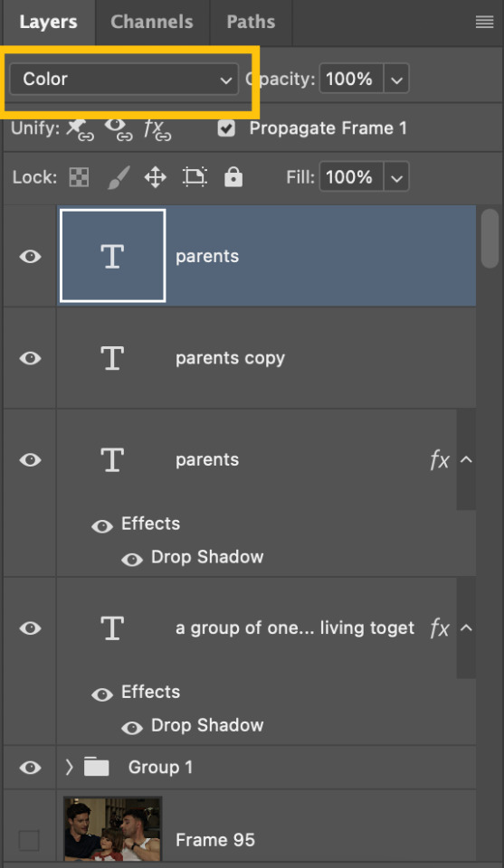504x868 pixels.
Task: Open the Opacity value dropdown arrow
Action: 396,80
